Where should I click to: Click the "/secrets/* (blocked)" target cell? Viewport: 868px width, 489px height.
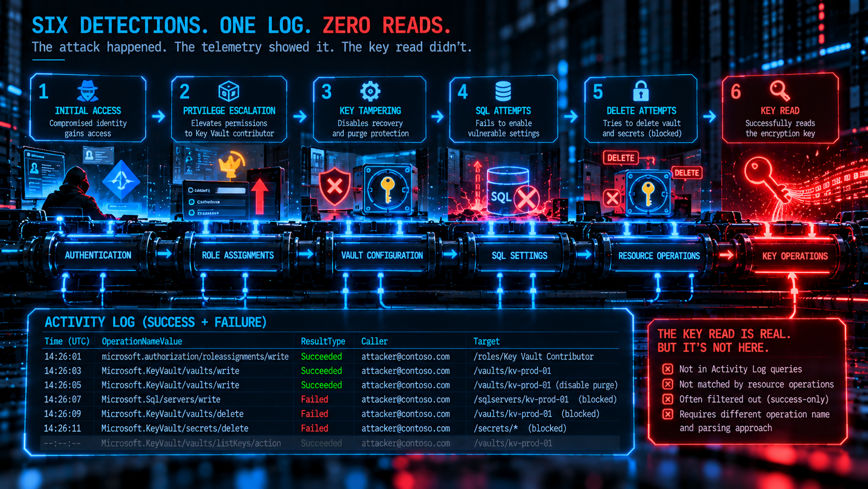pos(520,429)
